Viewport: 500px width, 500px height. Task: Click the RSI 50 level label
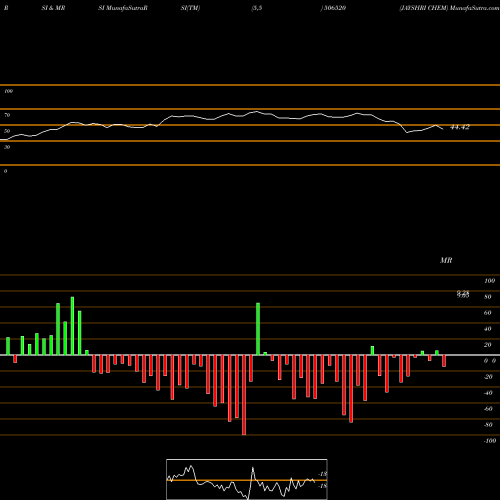click(7, 131)
